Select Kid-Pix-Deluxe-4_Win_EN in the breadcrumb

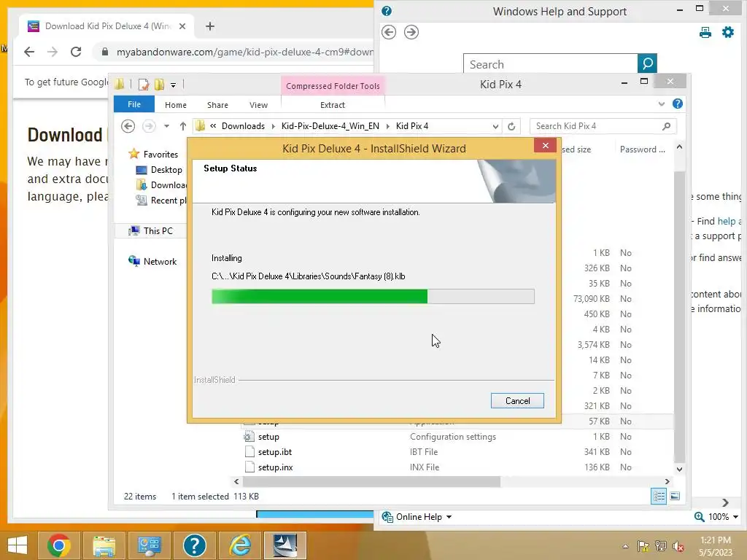330,126
